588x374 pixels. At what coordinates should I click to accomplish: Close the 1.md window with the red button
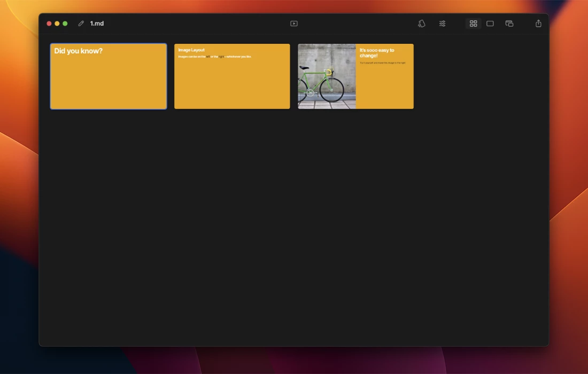point(49,24)
